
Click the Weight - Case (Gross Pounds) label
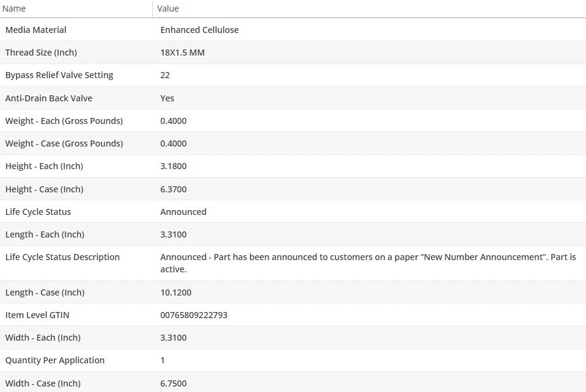pyautogui.click(x=64, y=143)
